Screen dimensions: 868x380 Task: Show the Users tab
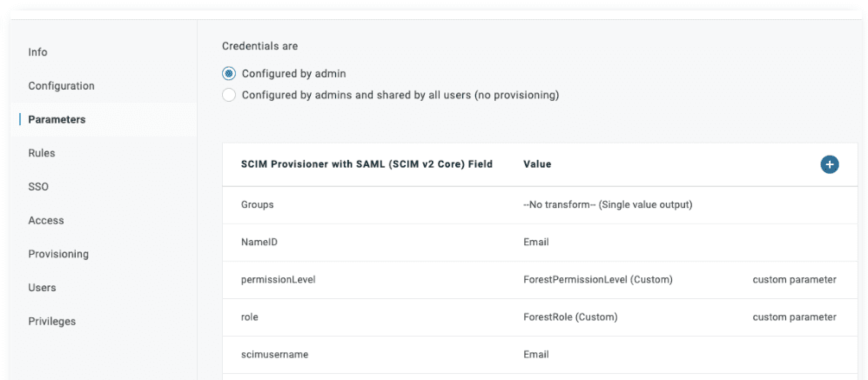click(x=42, y=287)
